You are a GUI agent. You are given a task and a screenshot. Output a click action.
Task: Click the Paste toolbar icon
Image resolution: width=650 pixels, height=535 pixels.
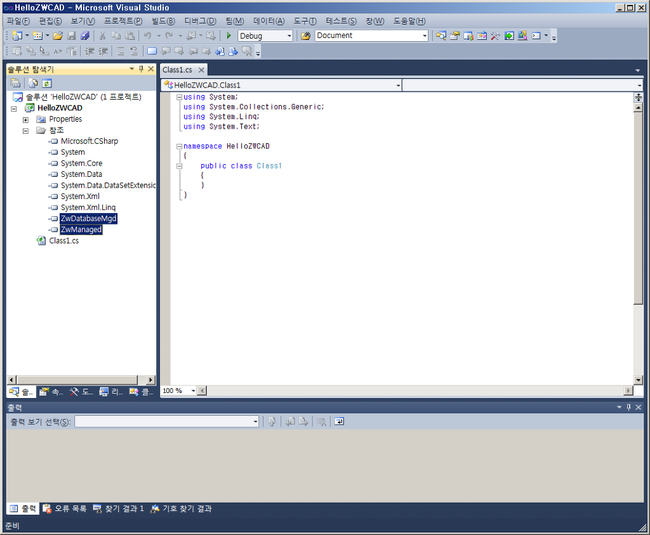pos(130,36)
